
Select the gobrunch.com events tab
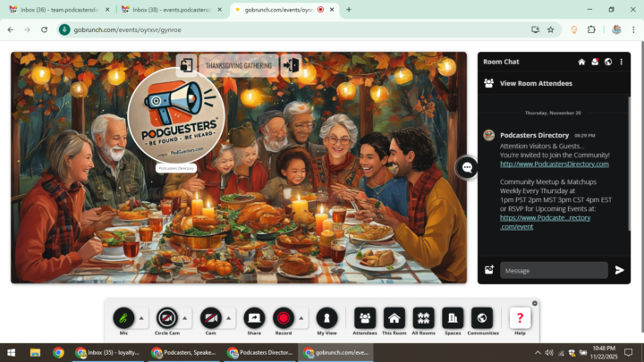pyautogui.click(x=279, y=10)
